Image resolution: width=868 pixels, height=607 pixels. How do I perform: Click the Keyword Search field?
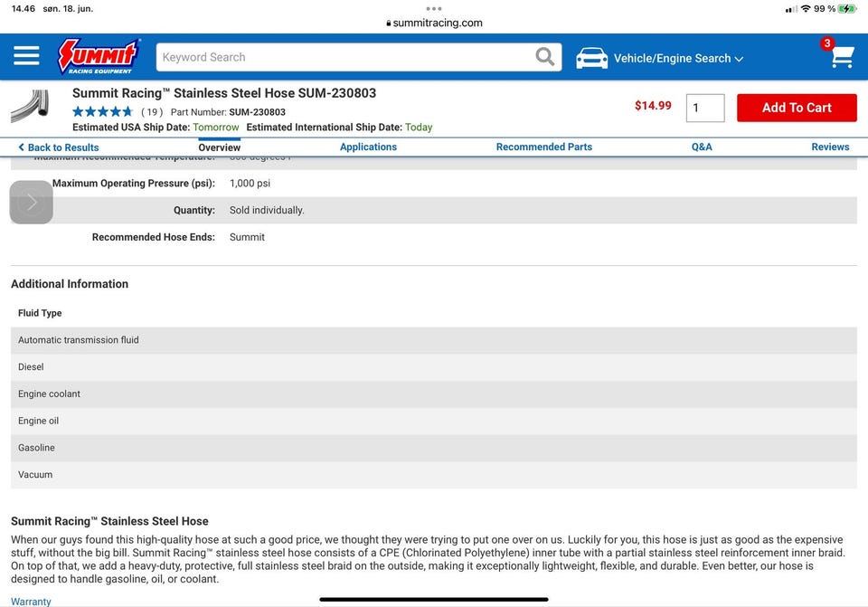click(x=359, y=57)
